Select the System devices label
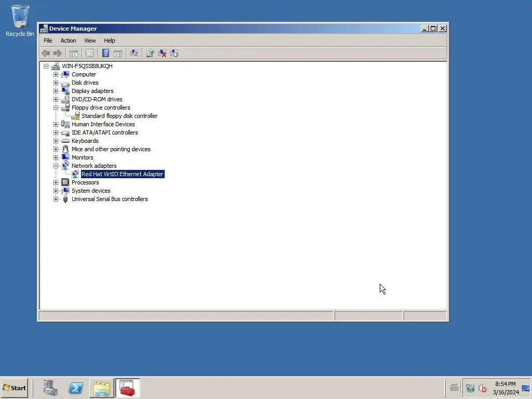The height and width of the screenshot is (399, 532). 91,191
